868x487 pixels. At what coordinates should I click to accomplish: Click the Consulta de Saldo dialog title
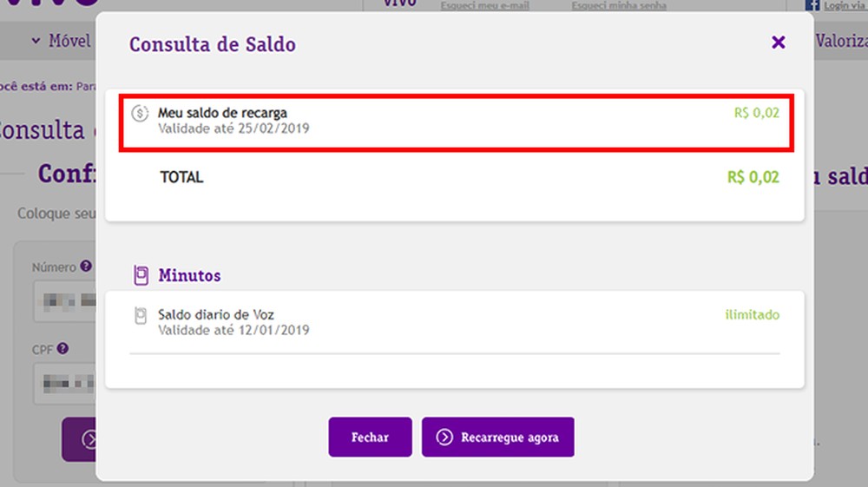click(213, 44)
